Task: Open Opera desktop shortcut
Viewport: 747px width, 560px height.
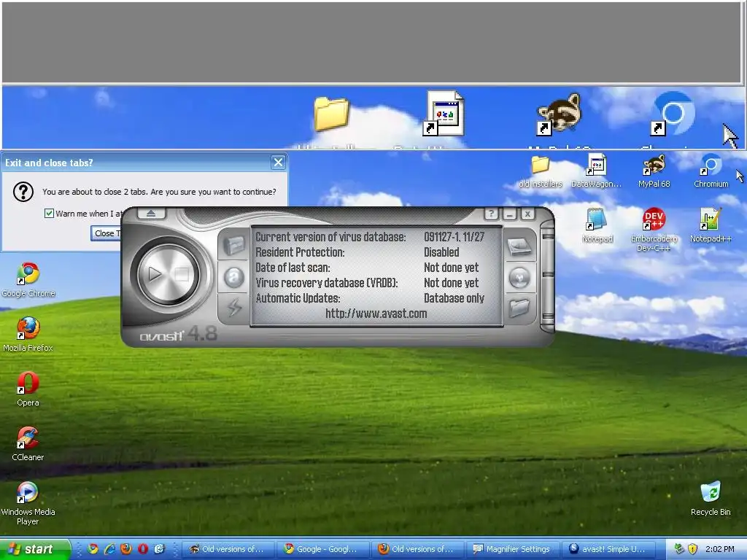Action: [x=28, y=389]
